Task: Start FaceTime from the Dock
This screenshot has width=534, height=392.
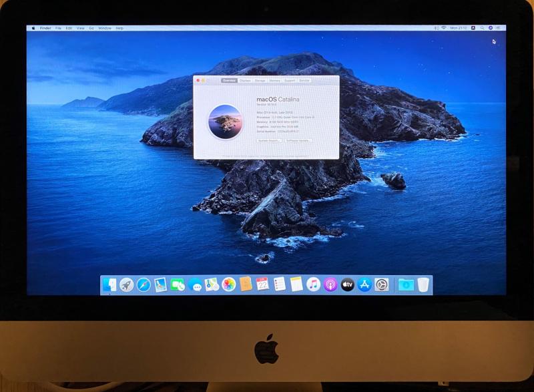Action: [x=178, y=284]
